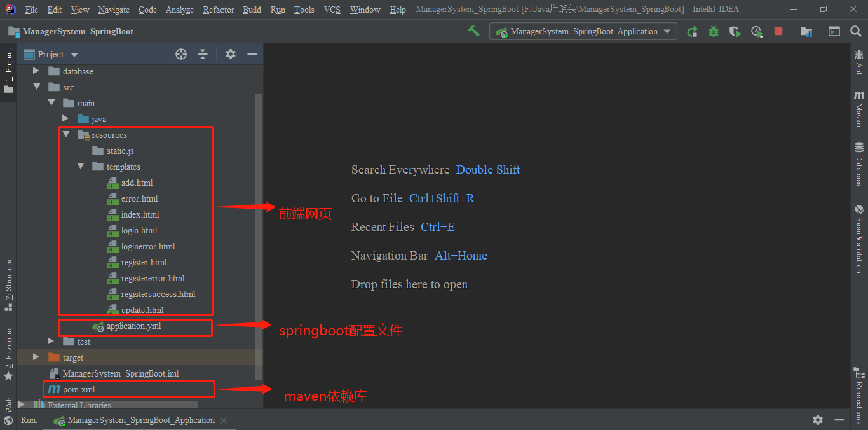Image resolution: width=868 pixels, height=430 pixels.
Task: Select application.yml config file
Action: coord(133,326)
